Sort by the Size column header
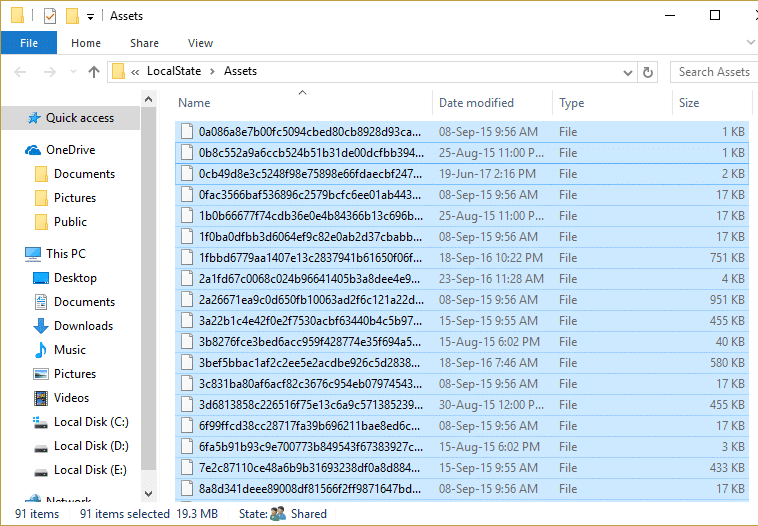 coord(712,103)
